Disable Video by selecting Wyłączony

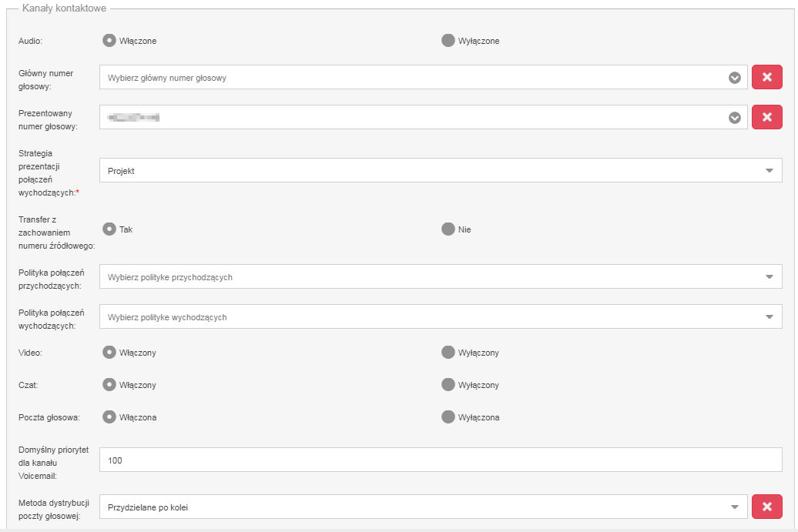[x=448, y=352]
